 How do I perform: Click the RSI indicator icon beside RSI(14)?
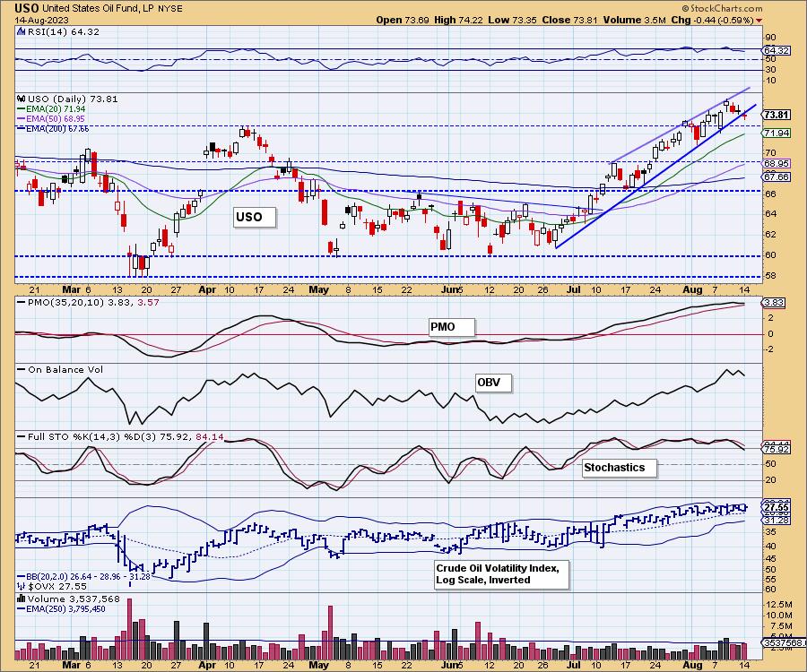tap(21, 31)
